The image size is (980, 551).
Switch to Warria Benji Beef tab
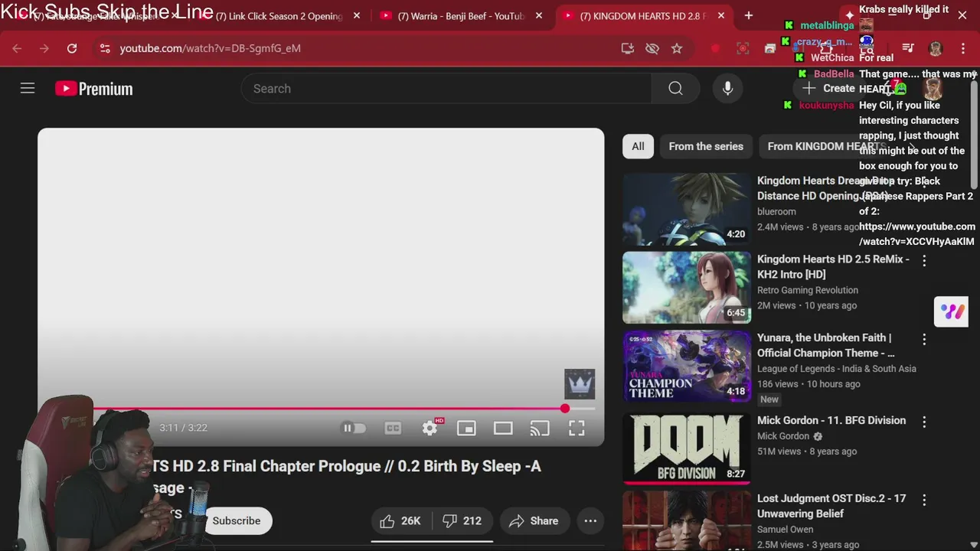pos(461,16)
